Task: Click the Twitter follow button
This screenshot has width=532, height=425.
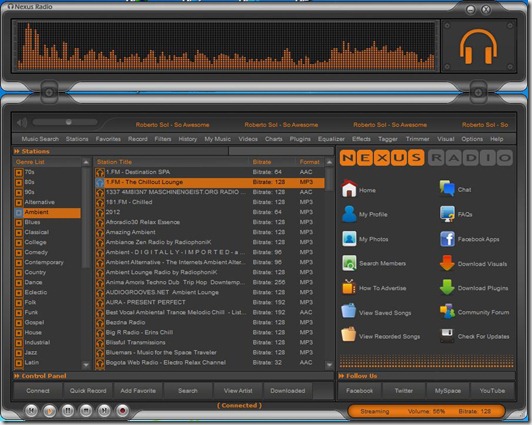Action: click(404, 391)
